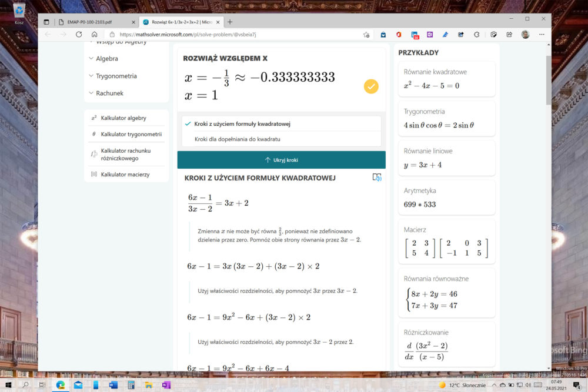Show hidden system tray icons
588x392 pixels.
494,385
